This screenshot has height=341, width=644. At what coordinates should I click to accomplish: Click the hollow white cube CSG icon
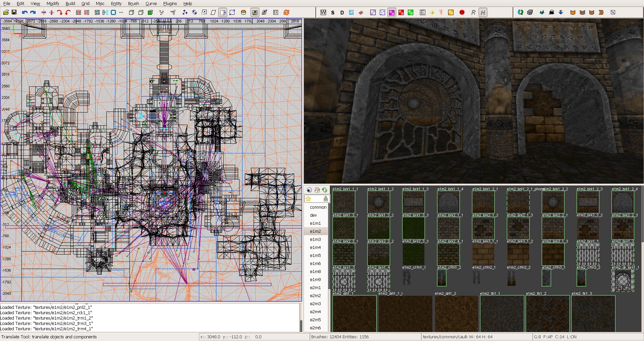coord(131,12)
